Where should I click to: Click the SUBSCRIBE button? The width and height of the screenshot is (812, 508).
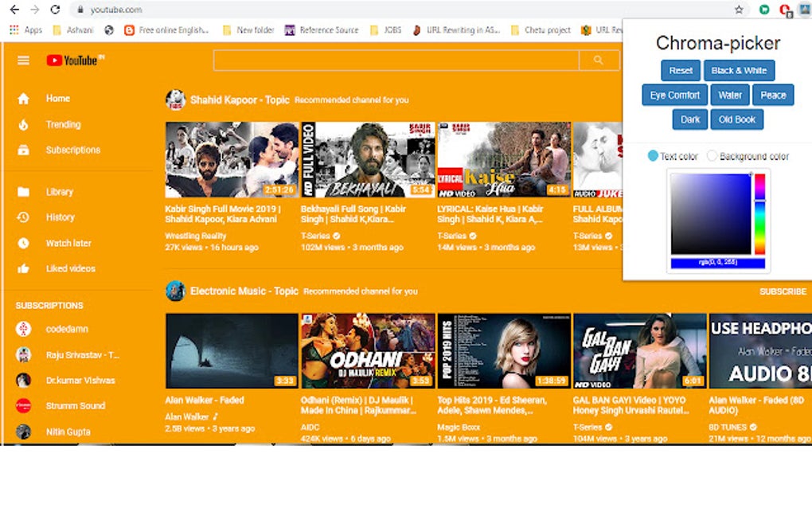click(x=782, y=291)
